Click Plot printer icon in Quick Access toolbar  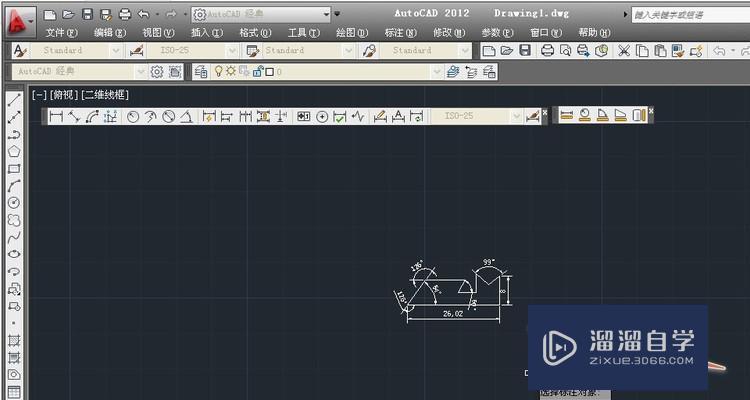(124, 15)
